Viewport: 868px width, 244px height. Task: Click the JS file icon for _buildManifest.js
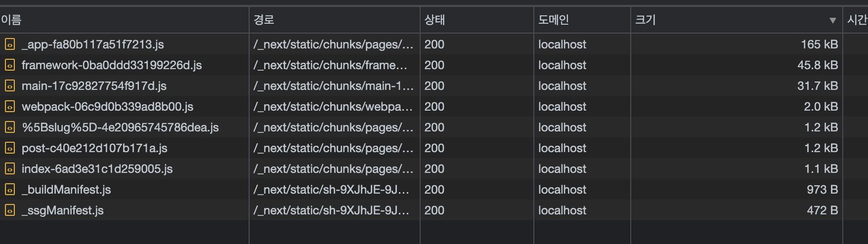(10, 190)
